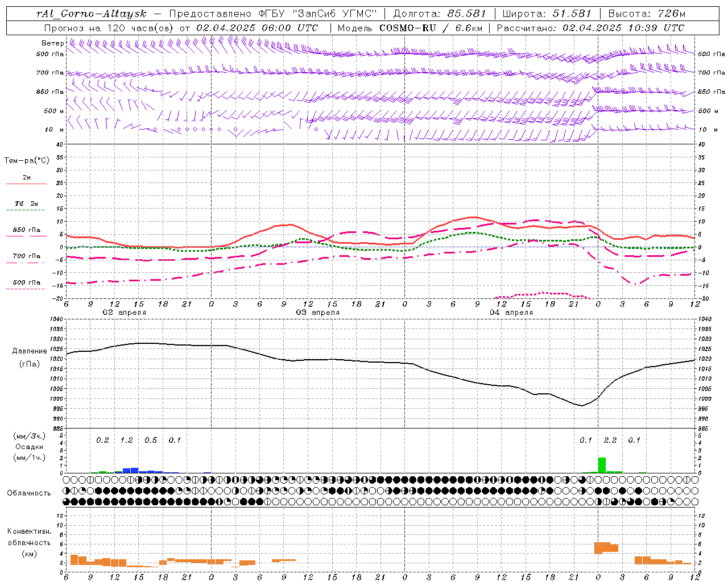The image size is (728, 582).
Task: Click the (гПа) pressure unit label
Action: click(x=30, y=364)
